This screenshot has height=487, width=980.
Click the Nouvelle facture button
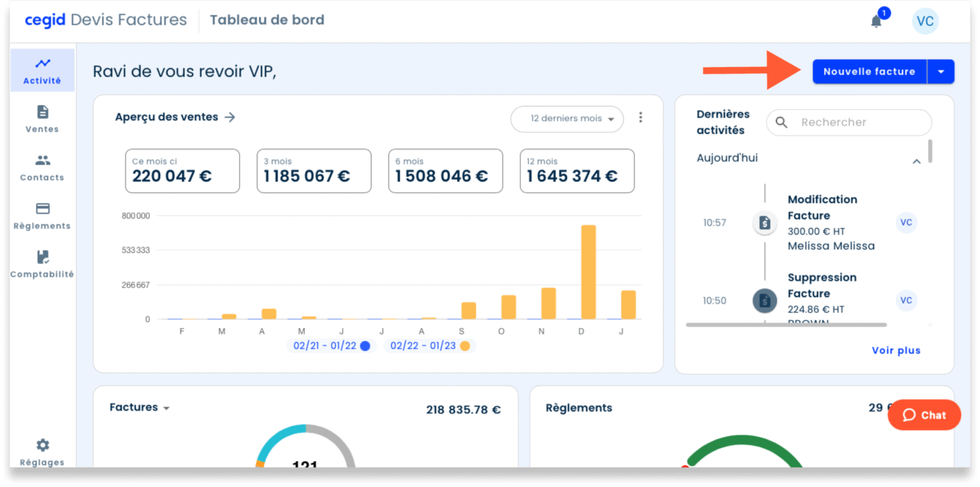click(x=869, y=71)
